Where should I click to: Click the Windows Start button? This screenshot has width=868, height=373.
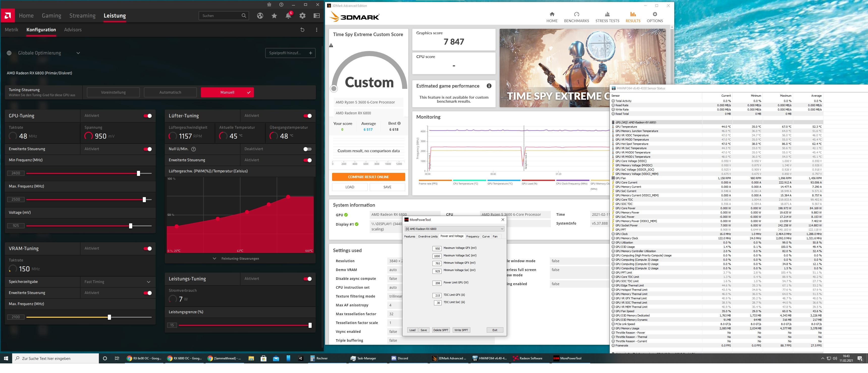(x=6, y=358)
